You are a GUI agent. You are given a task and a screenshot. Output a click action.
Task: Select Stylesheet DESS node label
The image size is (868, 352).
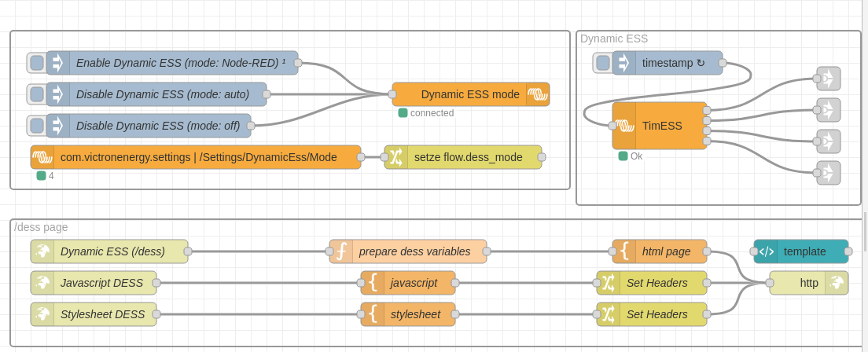(x=102, y=314)
